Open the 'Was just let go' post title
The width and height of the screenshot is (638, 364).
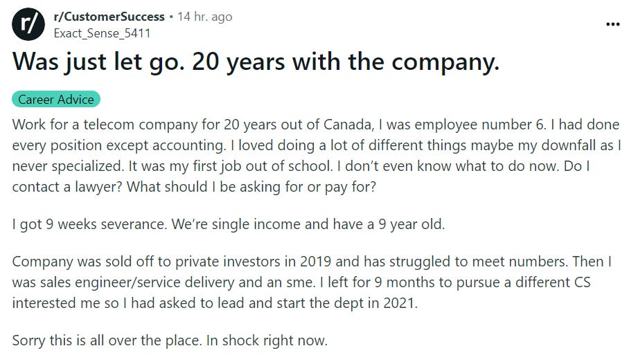256,62
